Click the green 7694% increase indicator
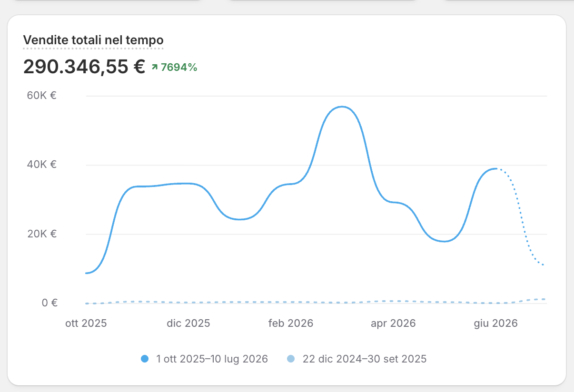The image size is (574, 392). point(174,68)
